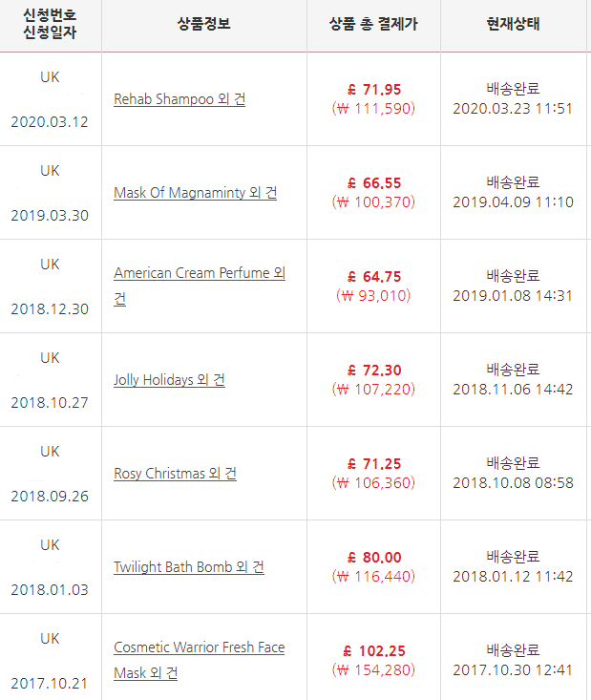Click the £ 102.25 price amount
This screenshot has height=700, width=591.
[x=374, y=651]
